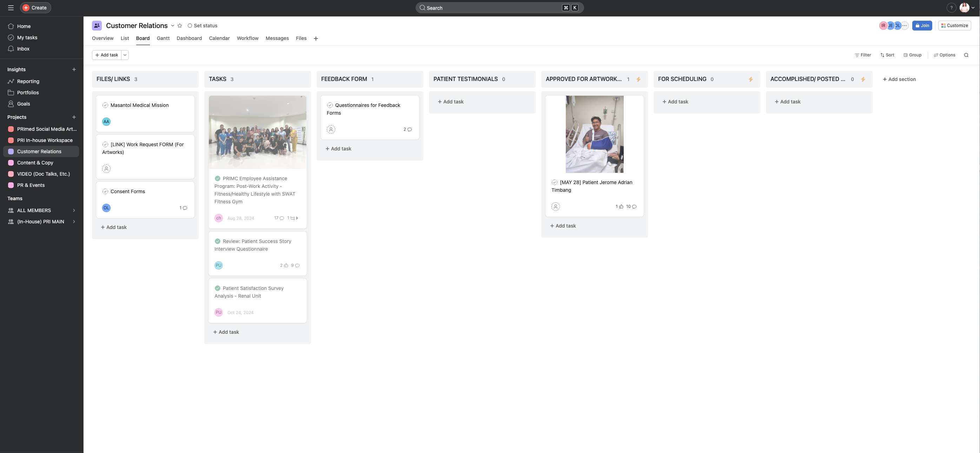This screenshot has width=980, height=453.
Task: Open Add task dropdown arrow
Action: 125,55
